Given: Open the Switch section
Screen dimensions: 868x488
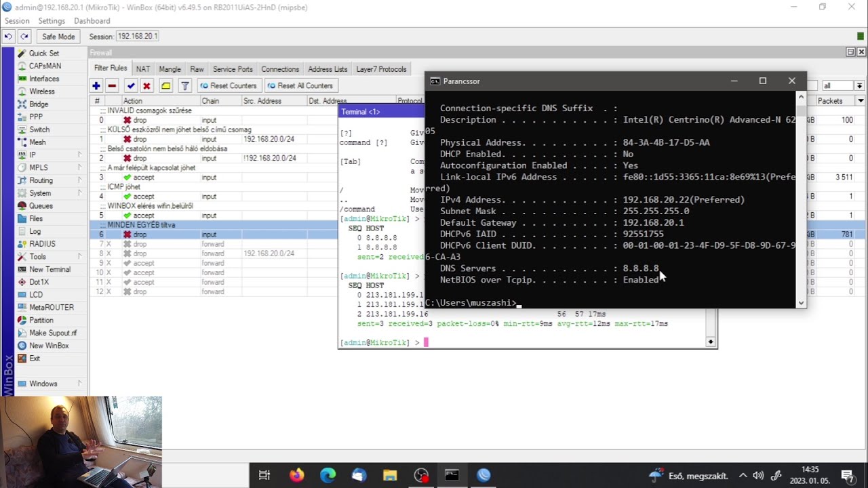Looking at the screenshot, I should (x=39, y=129).
